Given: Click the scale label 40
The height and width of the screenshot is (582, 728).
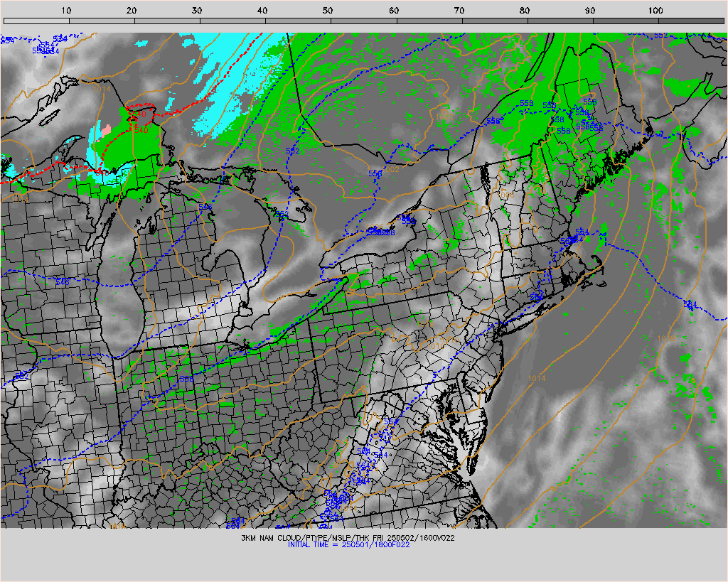Looking at the screenshot, I should click(x=262, y=10).
